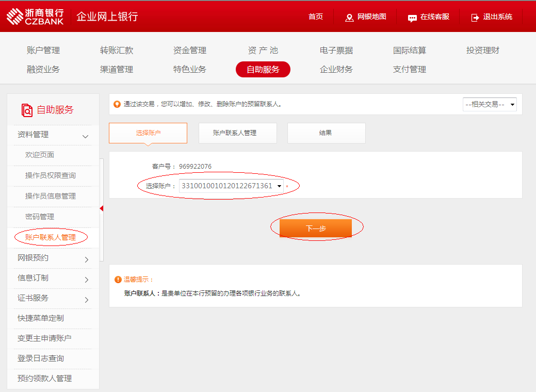The height and width of the screenshot is (392, 536).
Task: Click the 下一步 button
Action: (315, 228)
